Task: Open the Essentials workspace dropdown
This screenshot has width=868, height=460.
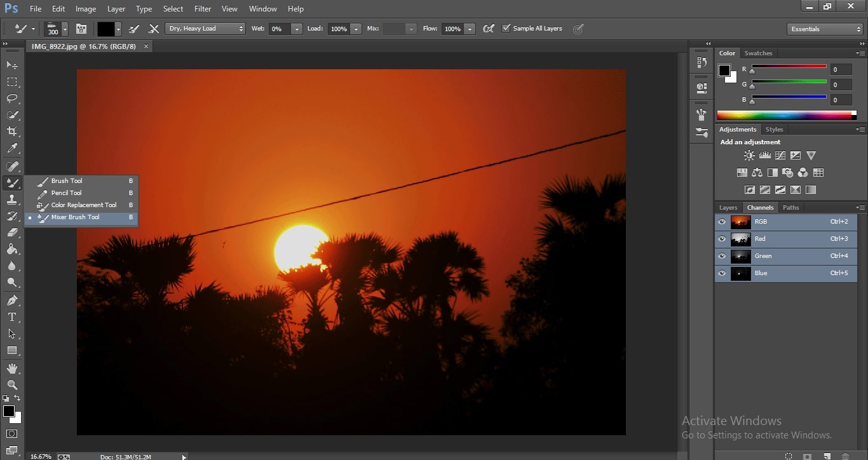Action: [x=824, y=29]
